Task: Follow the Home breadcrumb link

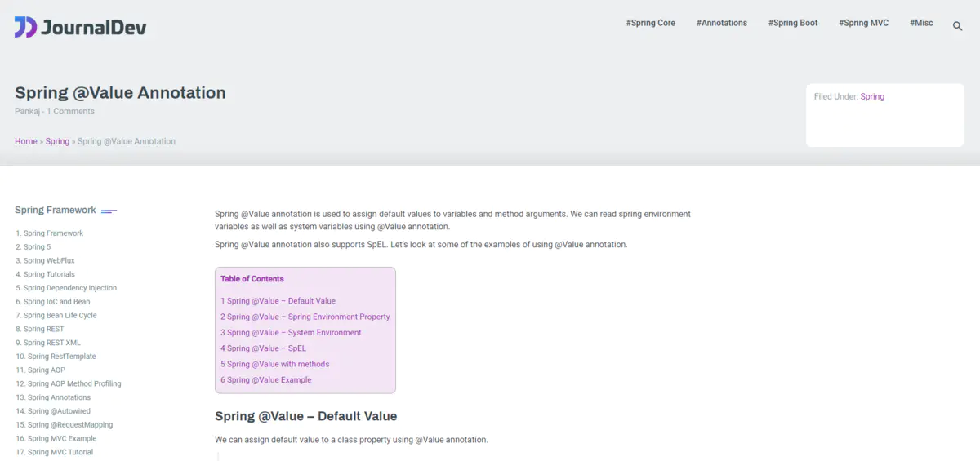Action: tap(26, 141)
